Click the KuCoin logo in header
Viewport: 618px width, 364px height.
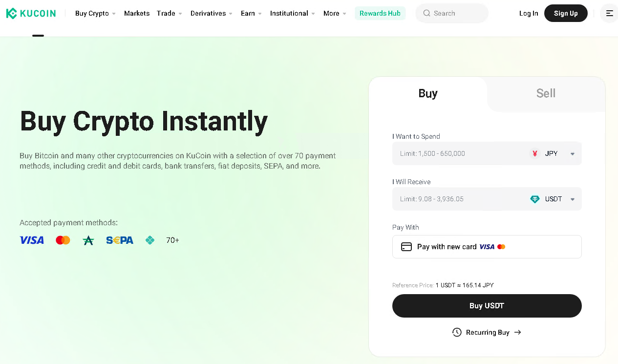click(31, 13)
